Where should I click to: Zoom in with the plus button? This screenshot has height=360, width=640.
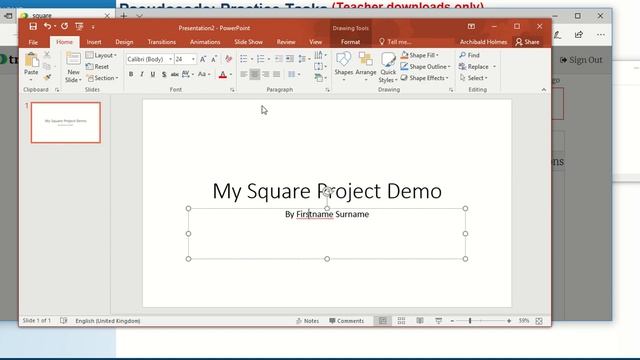pos(509,321)
